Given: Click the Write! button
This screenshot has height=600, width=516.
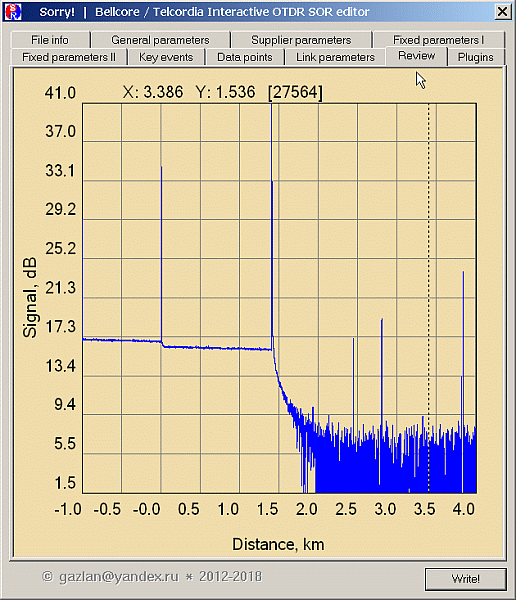Looking at the screenshot, I should pyautogui.click(x=465, y=579).
